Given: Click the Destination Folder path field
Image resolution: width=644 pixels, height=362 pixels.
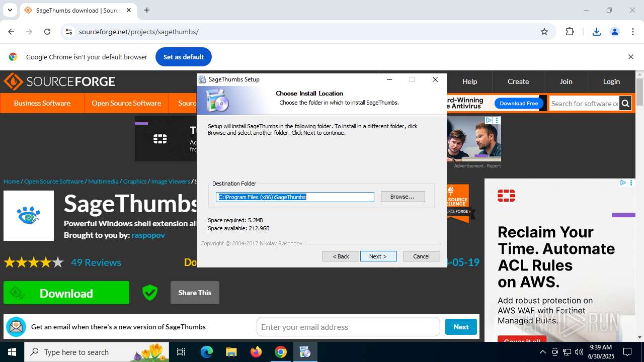Looking at the screenshot, I should [295, 197].
